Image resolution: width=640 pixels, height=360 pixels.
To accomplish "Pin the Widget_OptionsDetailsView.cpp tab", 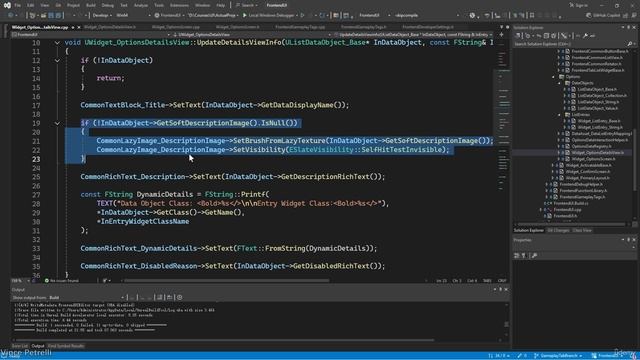I will [73, 27].
